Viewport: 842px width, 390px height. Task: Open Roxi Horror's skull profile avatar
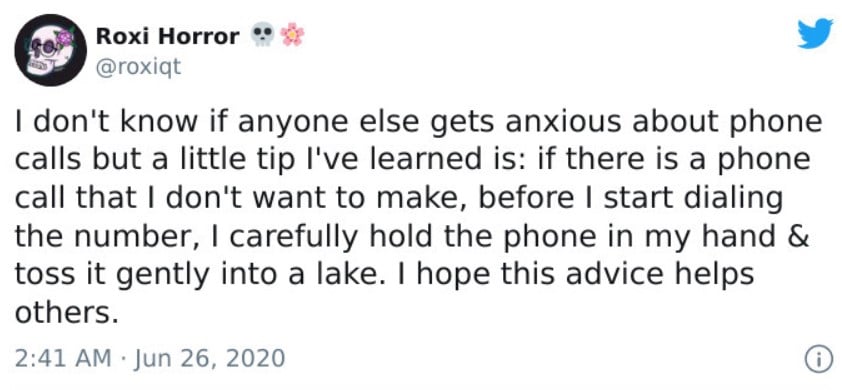coord(51,50)
